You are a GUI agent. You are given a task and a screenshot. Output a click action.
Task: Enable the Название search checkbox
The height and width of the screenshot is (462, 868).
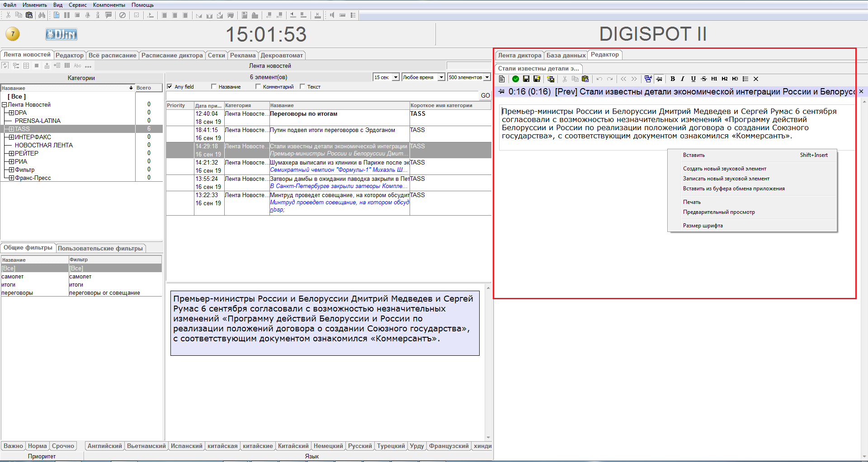click(x=214, y=87)
